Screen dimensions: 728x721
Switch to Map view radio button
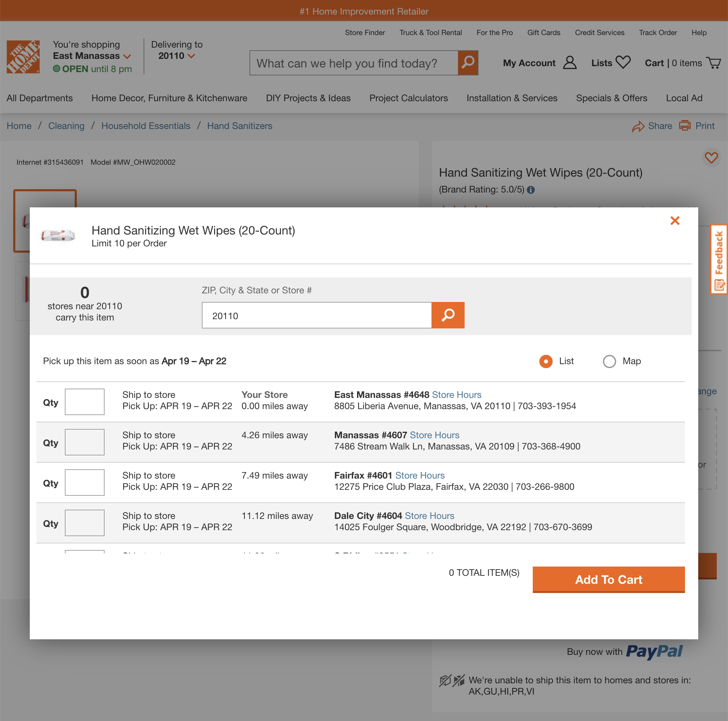(609, 361)
